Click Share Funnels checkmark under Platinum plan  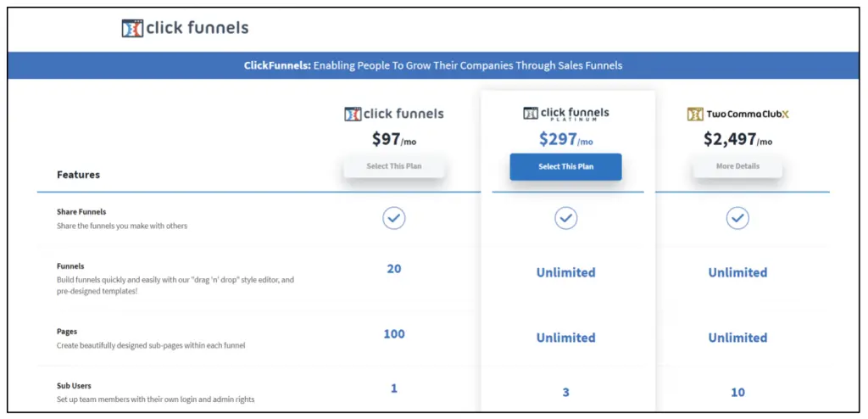pos(566,218)
